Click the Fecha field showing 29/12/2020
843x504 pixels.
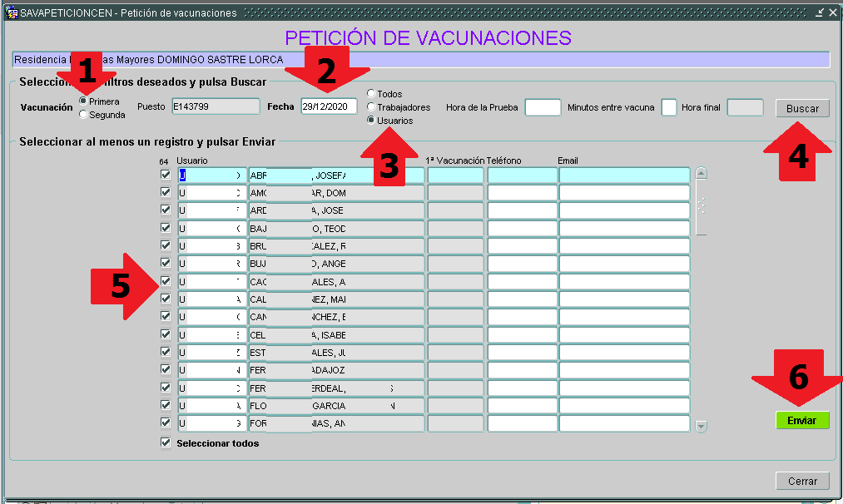click(328, 107)
